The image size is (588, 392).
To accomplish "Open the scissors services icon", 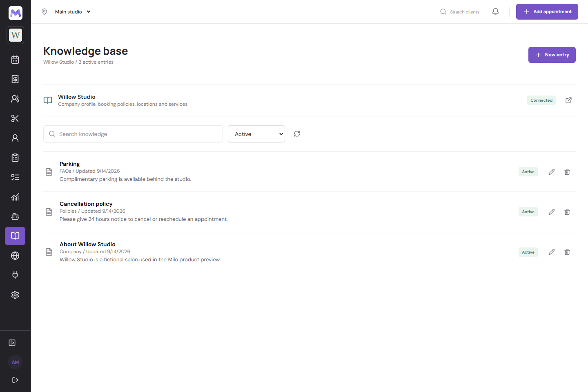I will pyautogui.click(x=15, y=118).
